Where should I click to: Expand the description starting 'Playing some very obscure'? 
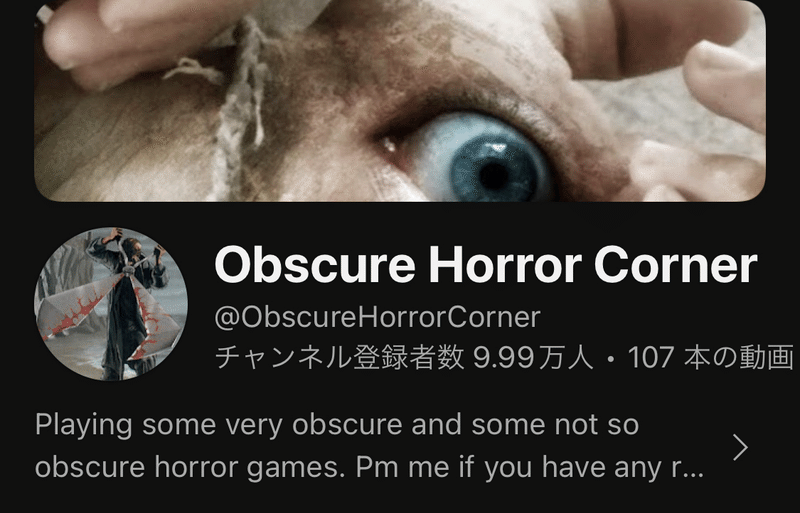370,447
